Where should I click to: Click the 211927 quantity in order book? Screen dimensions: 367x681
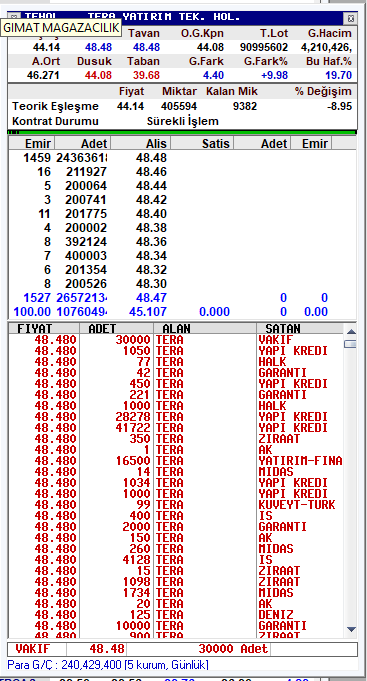86,172
